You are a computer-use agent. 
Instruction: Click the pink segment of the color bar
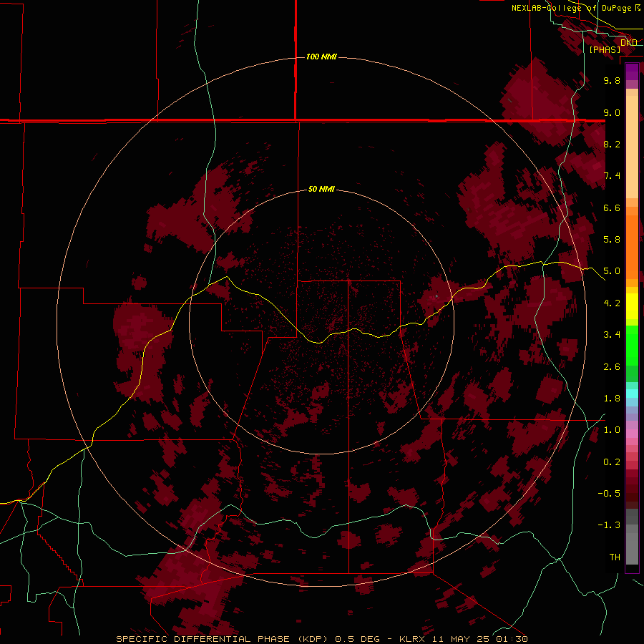click(x=632, y=434)
